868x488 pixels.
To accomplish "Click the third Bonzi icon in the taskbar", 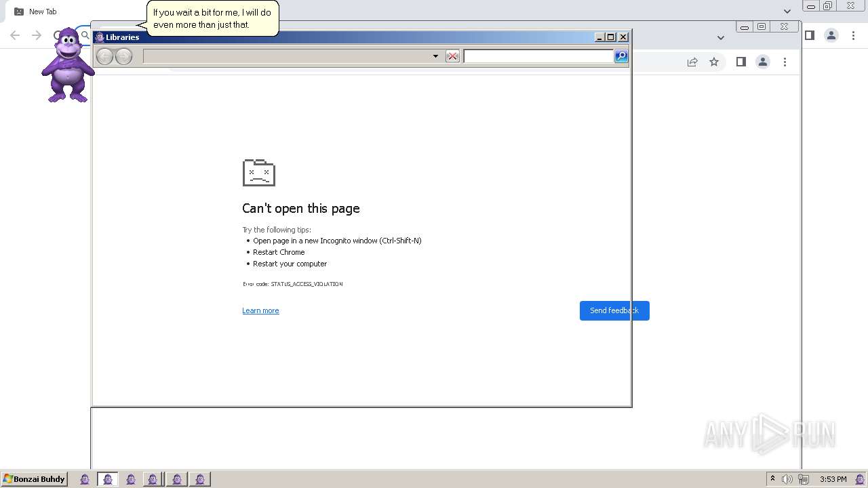I will tap(131, 479).
